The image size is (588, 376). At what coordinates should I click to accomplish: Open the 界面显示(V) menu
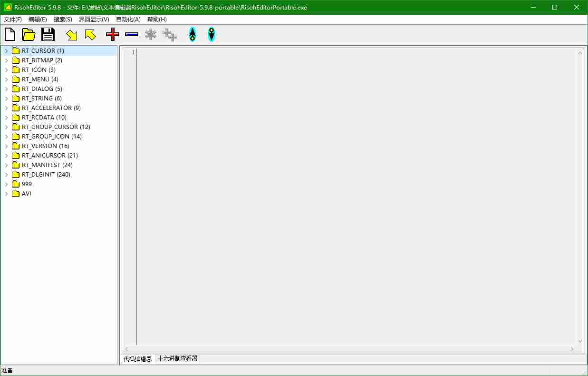tap(94, 20)
